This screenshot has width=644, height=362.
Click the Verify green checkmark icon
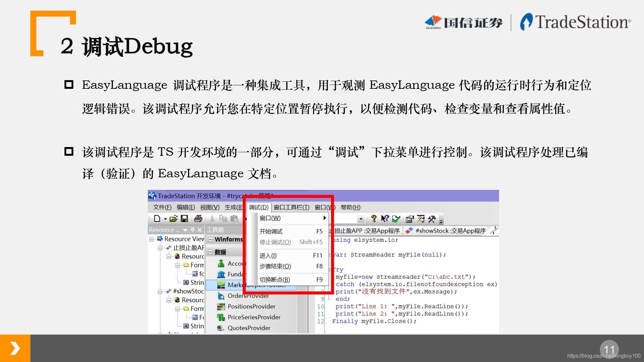(x=396, y=219)
